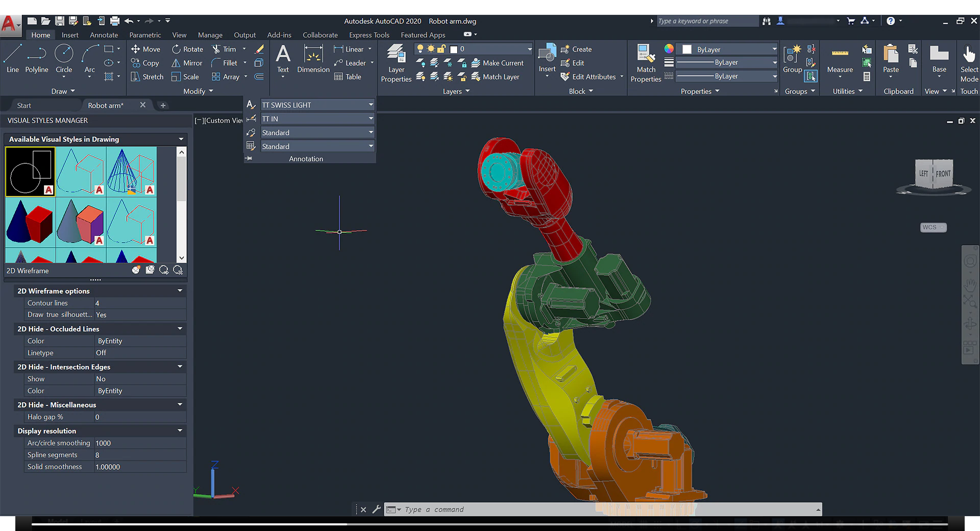Click the Rotate tool
The width and height of the screenshot is (980, 531).
[x=187, y=49]
